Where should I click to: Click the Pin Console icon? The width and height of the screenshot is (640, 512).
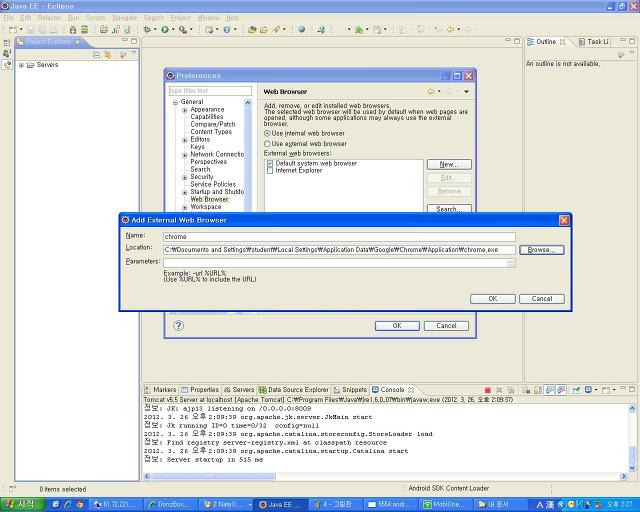pyautogui.click(x=576, y=390)
